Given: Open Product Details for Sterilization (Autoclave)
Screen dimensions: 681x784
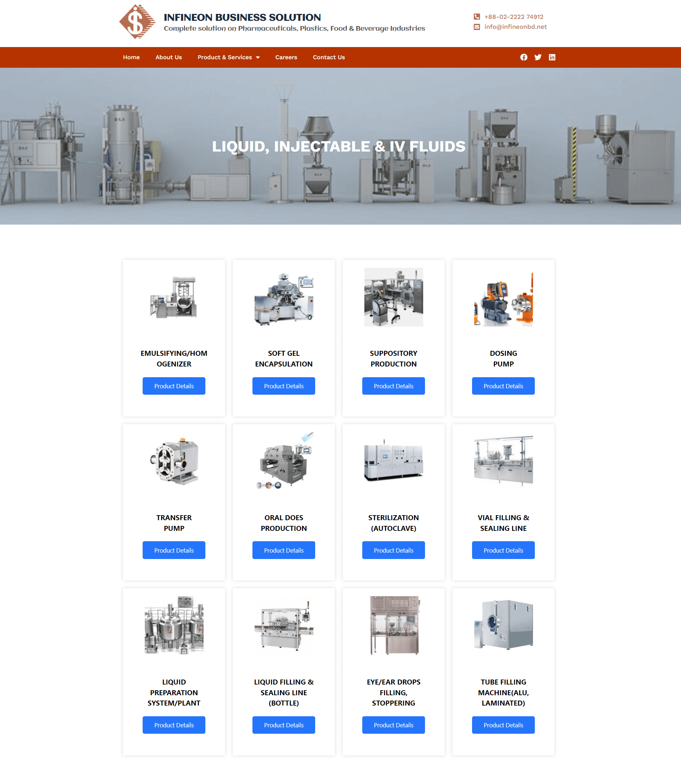Looking at the screenshot, I should coord(393,550).
